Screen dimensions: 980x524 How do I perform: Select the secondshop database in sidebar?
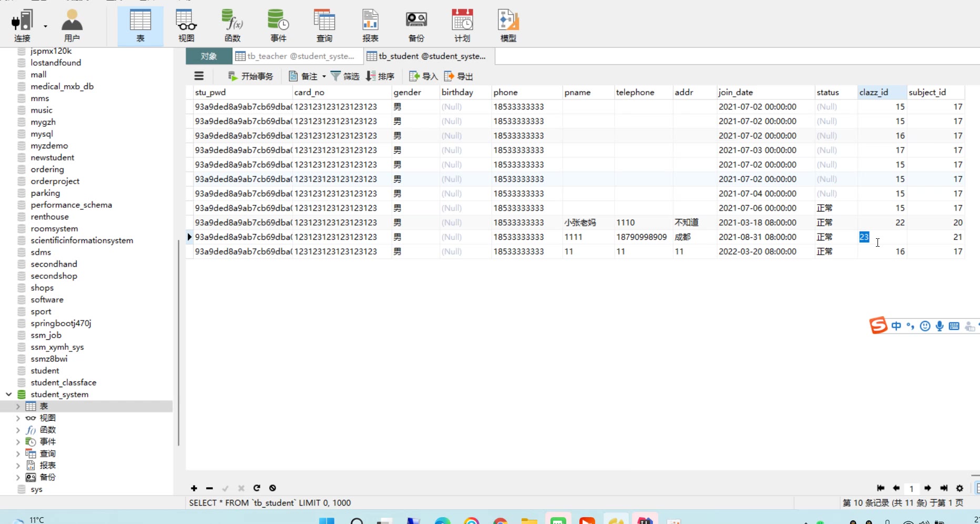click(x=54, y=276)
